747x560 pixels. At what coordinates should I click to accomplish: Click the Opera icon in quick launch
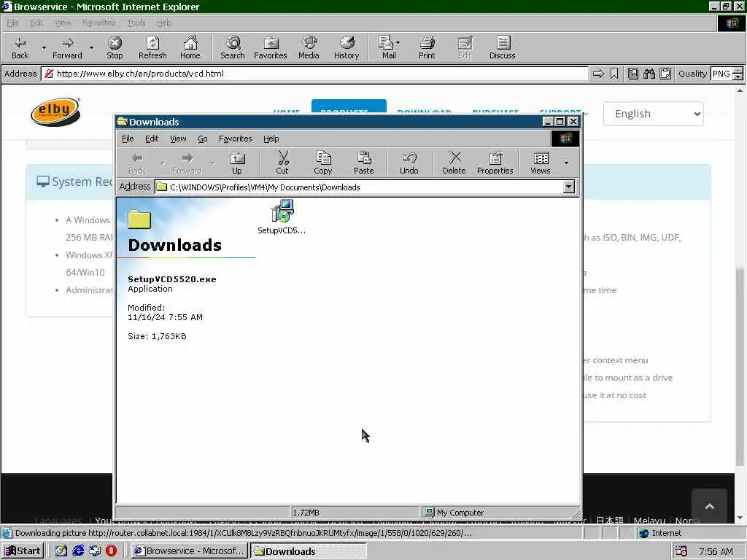click(x=111, y=551)
